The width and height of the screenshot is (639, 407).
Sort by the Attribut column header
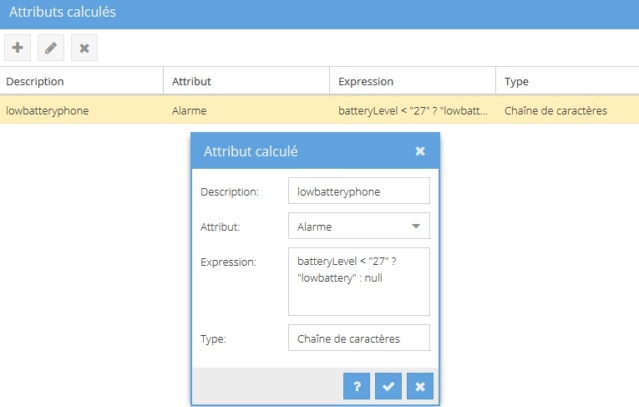tap(246, 81)
